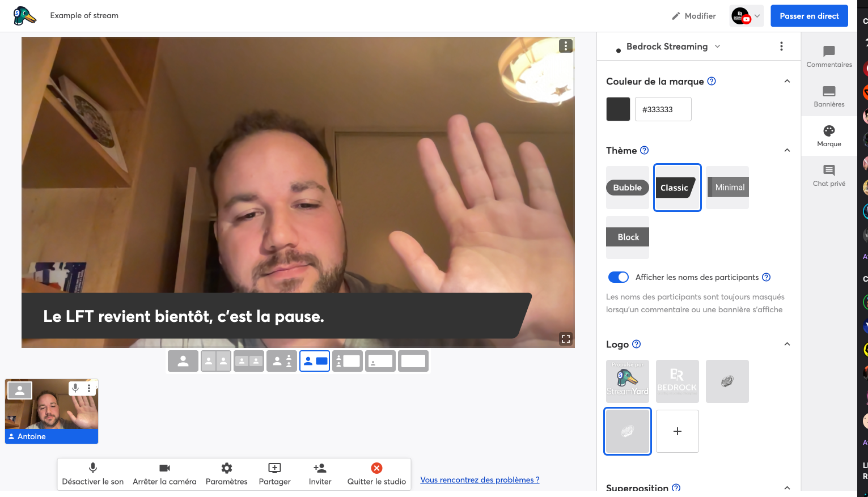This screenshot has width=868, height=497.
Task: Switch to the Bannières tab
Action: point(829,96)
